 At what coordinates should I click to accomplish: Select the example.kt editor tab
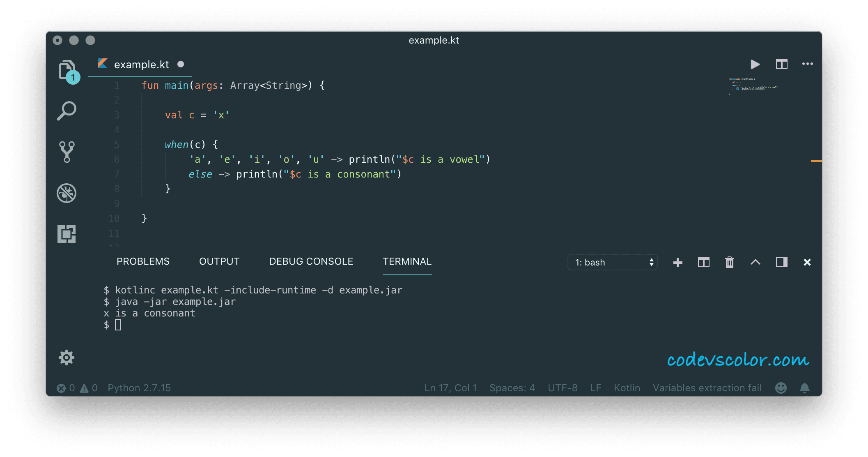coord(140,65)
